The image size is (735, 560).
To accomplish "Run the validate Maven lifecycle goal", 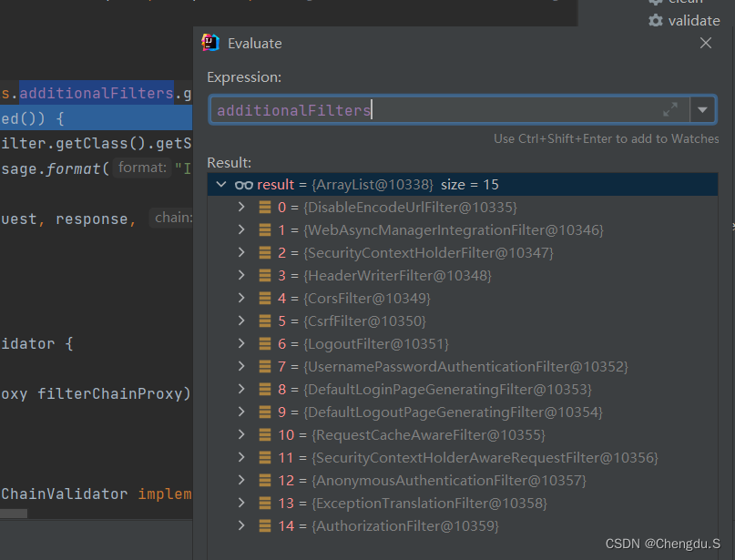I will pos(694,21).
